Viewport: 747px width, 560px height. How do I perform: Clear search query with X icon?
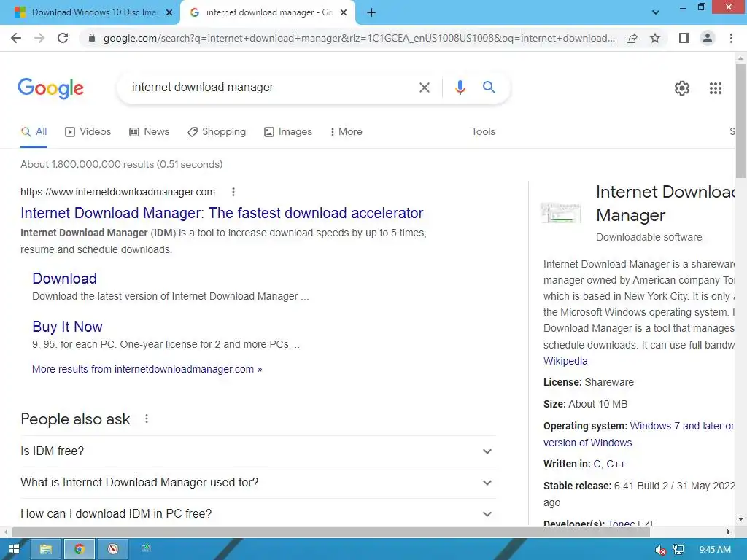point(425,87)
